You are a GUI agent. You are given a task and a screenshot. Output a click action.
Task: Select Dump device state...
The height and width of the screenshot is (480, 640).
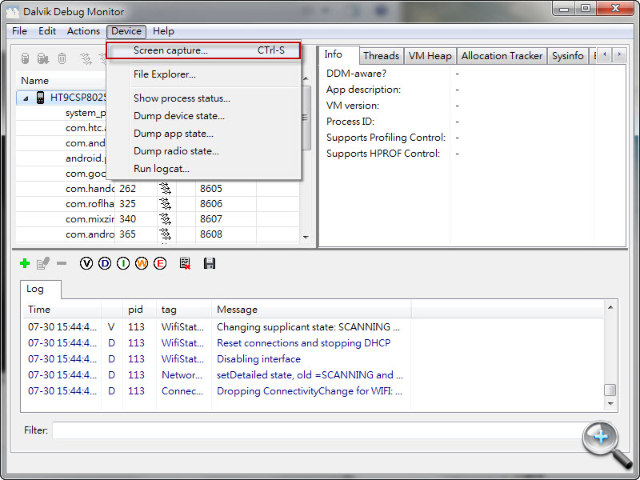coord(179,116)
